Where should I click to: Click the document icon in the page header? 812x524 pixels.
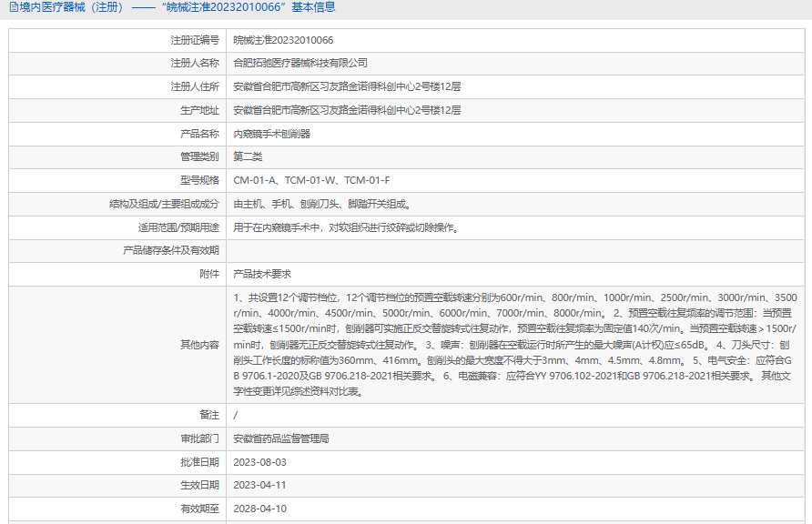(14, 7)
